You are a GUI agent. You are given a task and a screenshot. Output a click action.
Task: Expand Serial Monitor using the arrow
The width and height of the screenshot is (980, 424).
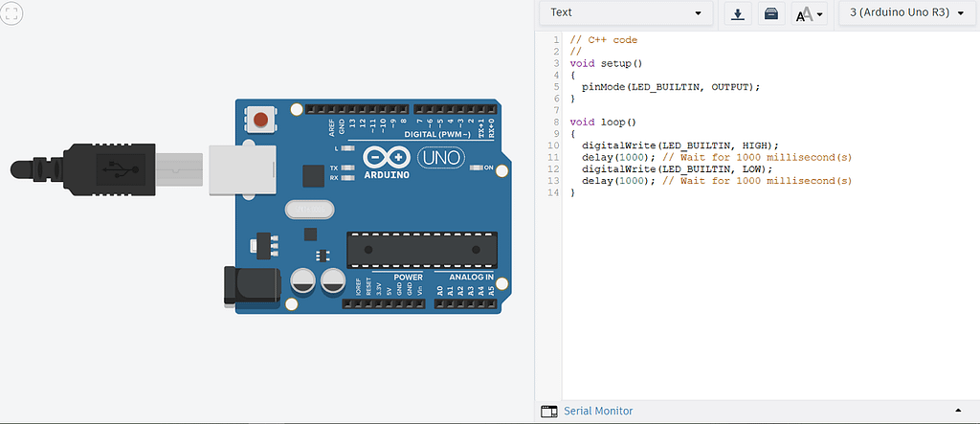click(958, 411)
